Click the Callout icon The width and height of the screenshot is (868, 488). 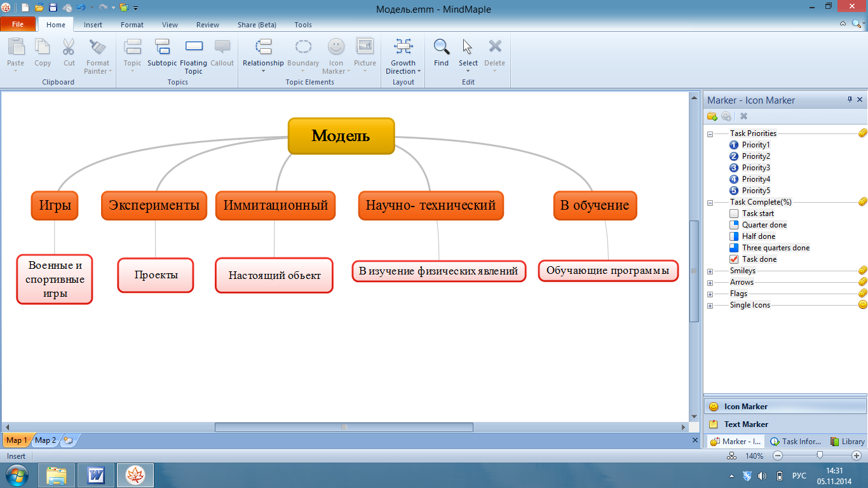click(x=222, y=47)
